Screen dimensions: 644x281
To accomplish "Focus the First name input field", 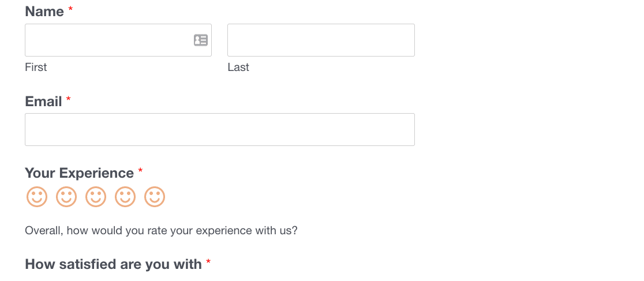I will [118, 40].
